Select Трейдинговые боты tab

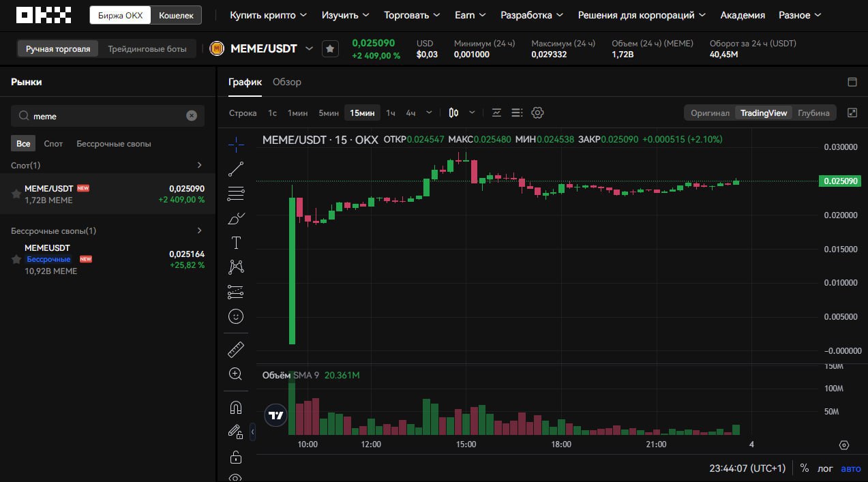coord(147,49)
